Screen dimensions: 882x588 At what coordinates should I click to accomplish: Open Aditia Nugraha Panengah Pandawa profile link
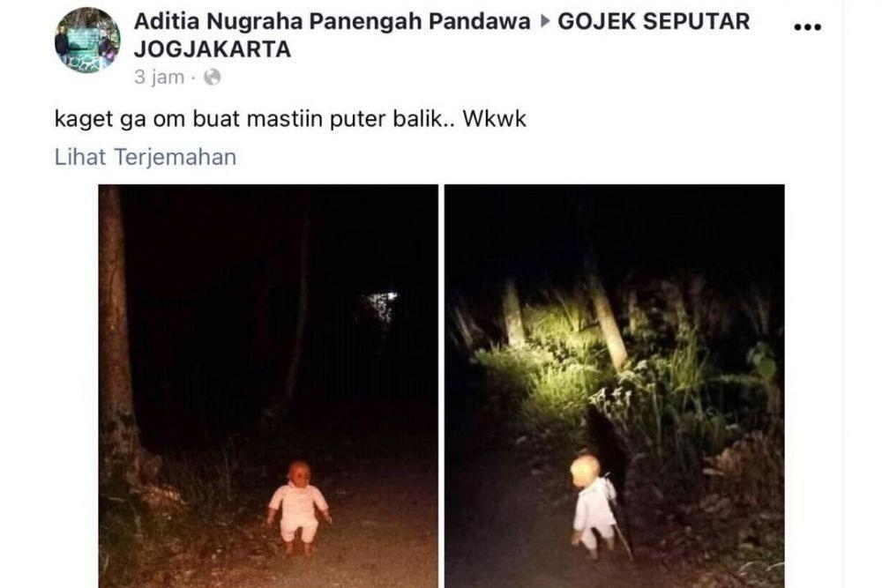pos(332,21)
